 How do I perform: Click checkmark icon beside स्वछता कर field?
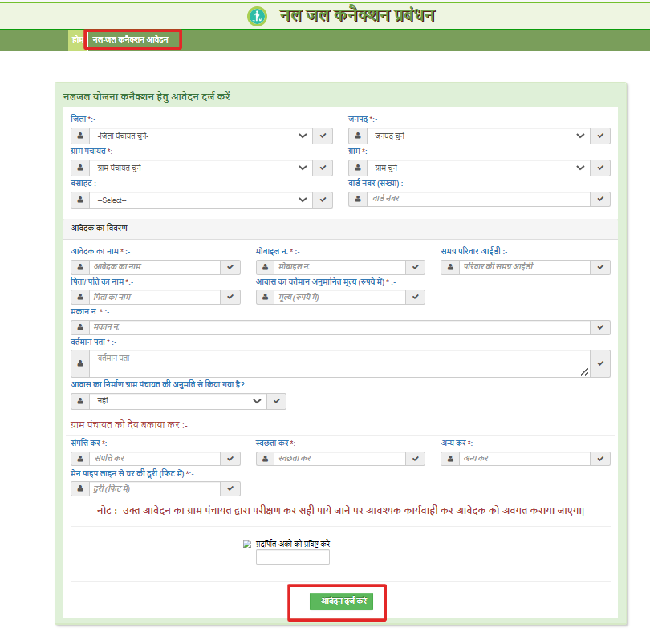416,459
